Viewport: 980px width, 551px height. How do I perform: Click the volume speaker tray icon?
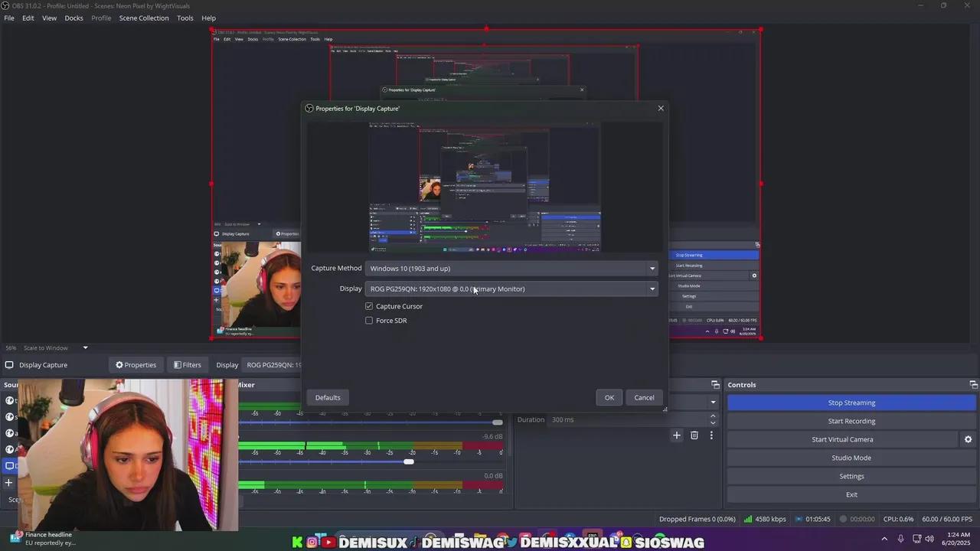pyautogui.click(x=929, y=539)
